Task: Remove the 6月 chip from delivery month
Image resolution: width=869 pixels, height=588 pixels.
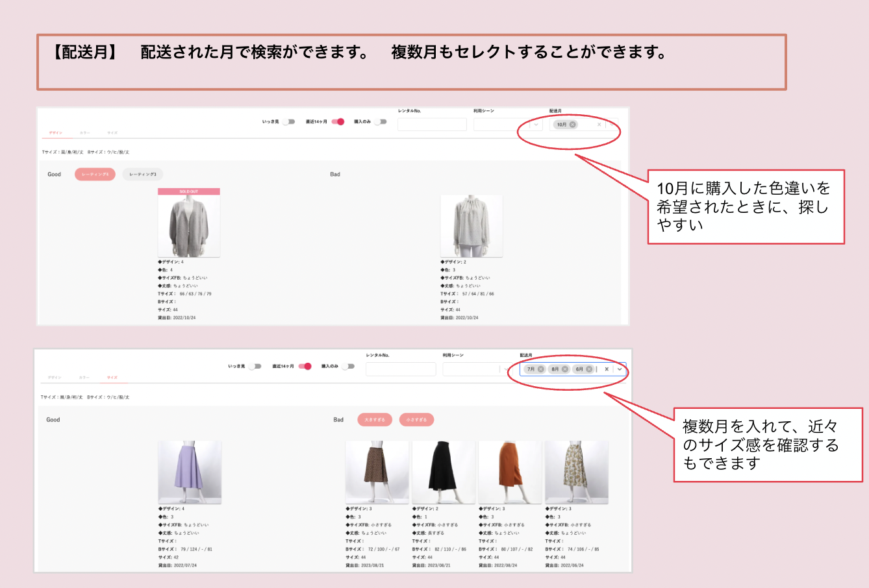Action: 589,369
